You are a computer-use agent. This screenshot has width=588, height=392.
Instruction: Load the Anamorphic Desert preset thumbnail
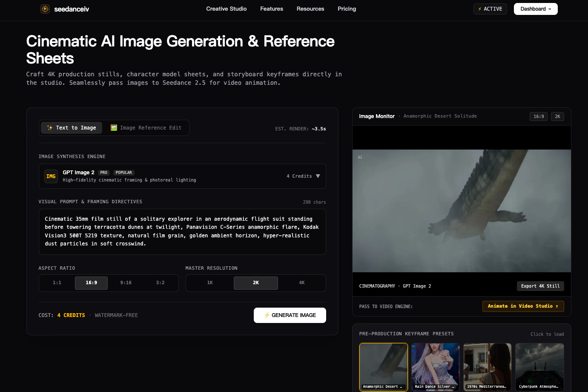384,367
